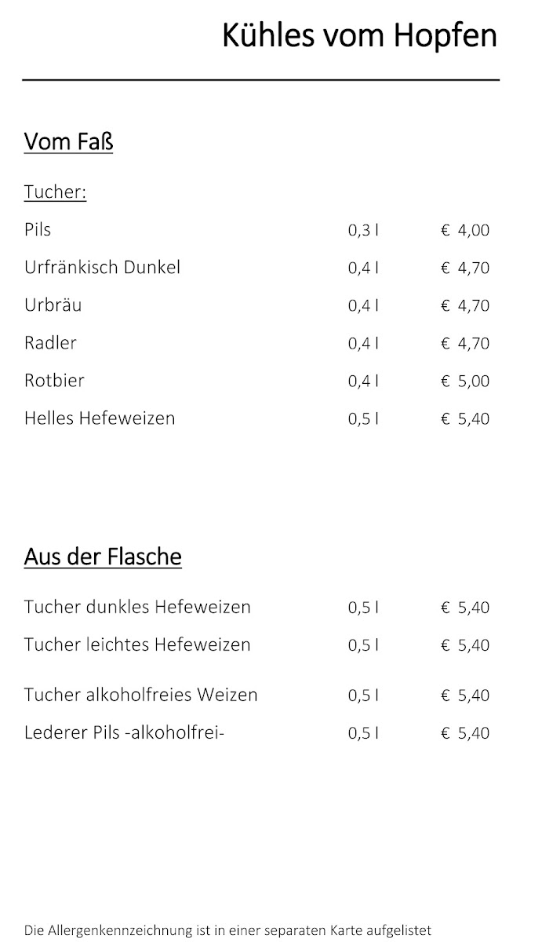The height and width of the screenshot is (942, 560).
Task: Click the "Kühles vom Hopfen" page title
Action: coord(359,36)
